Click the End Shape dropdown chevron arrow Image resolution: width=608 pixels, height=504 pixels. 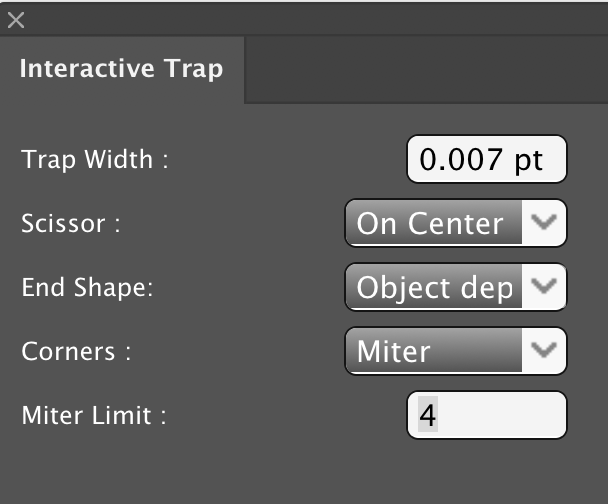[x=544, y=288]
